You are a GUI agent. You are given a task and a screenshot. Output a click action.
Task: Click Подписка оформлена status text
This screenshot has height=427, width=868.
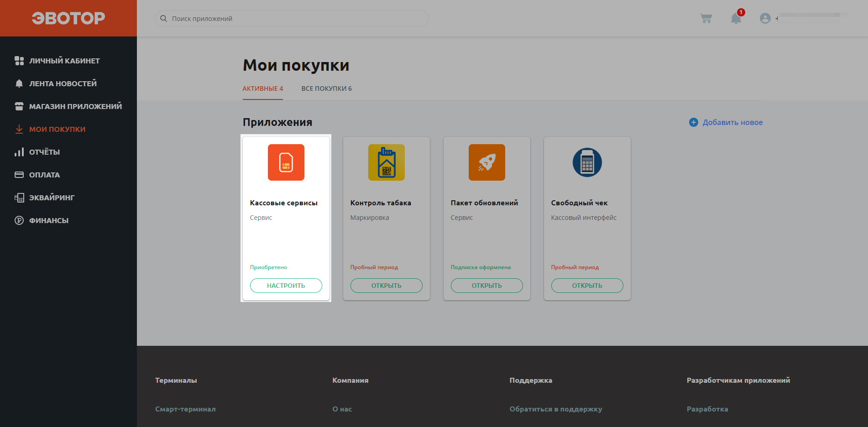[x=481, y=267]
